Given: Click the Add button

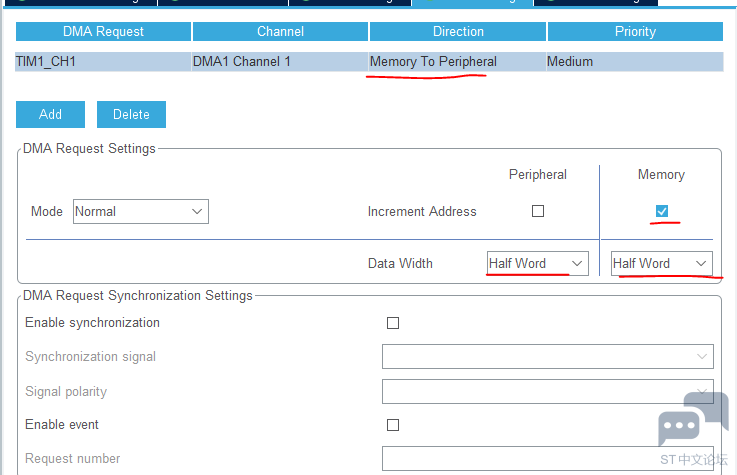Looking at the screenshot, I should 51,114.
